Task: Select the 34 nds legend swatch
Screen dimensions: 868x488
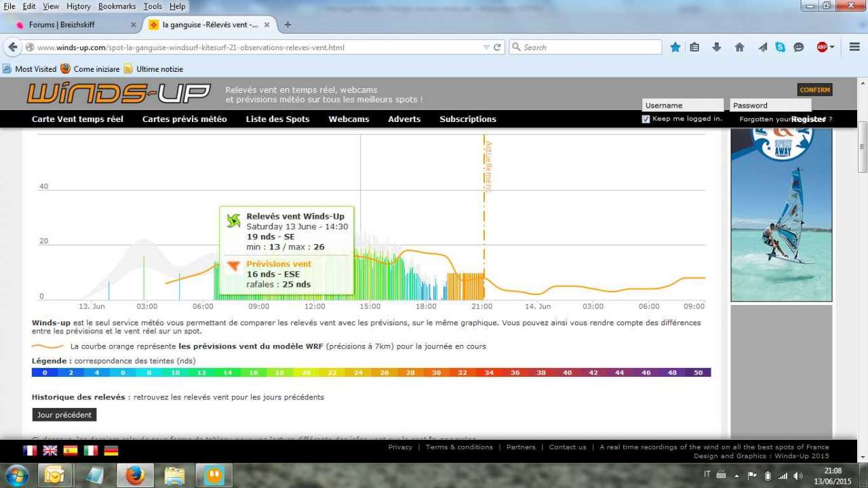Action: (489, 373)
